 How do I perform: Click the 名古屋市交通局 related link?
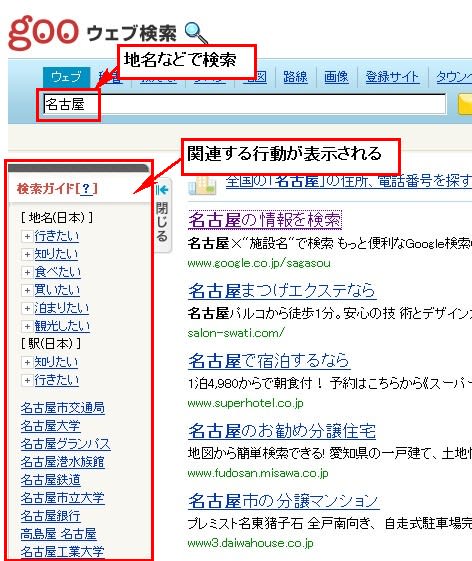[63, 408]
